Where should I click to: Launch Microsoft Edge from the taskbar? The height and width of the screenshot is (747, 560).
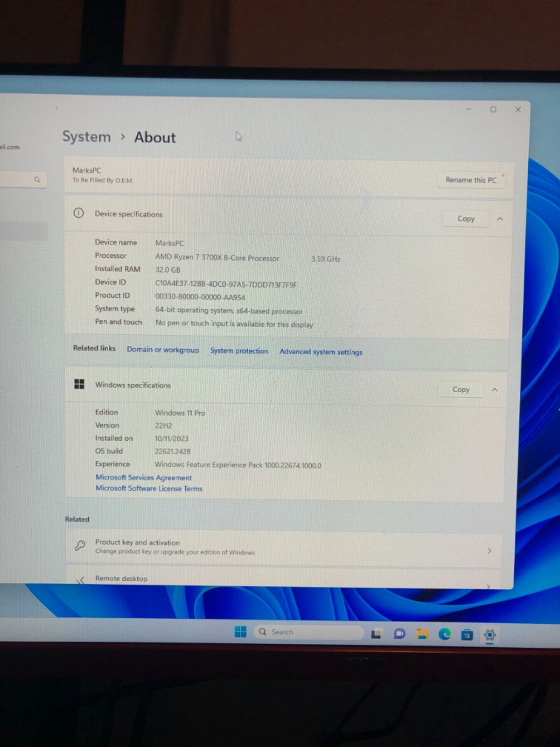pos(445,634)
